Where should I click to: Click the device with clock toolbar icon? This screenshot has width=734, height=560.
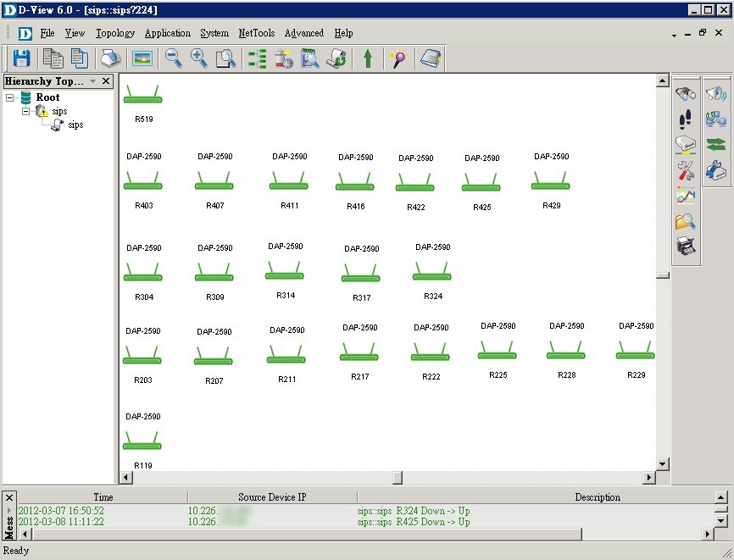point(284,58)
